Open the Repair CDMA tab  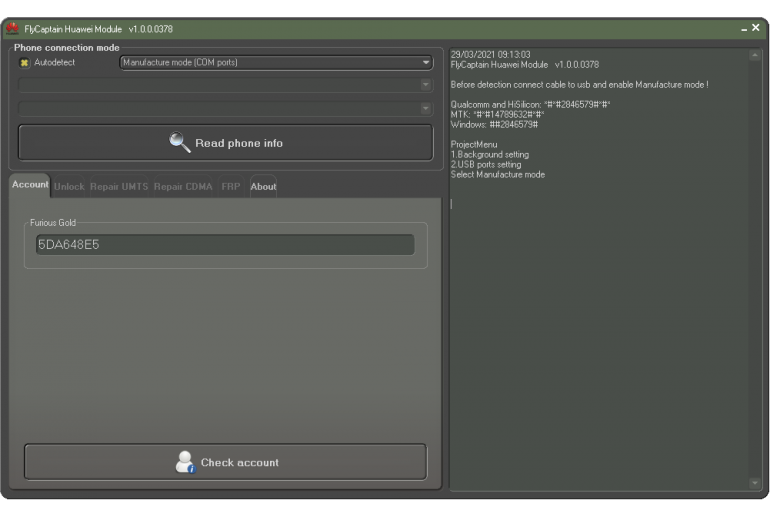pyautogui.click(x=183, y=187)
